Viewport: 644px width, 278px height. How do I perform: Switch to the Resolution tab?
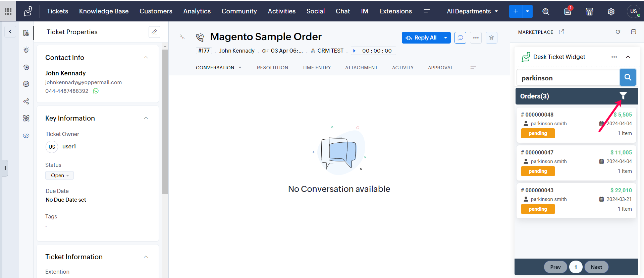coord(272,68)
